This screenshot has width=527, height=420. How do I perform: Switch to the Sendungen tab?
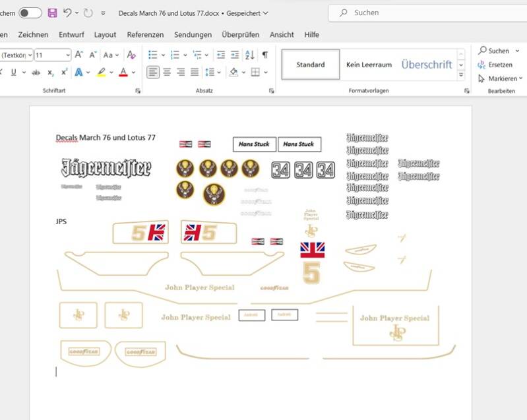193,34
